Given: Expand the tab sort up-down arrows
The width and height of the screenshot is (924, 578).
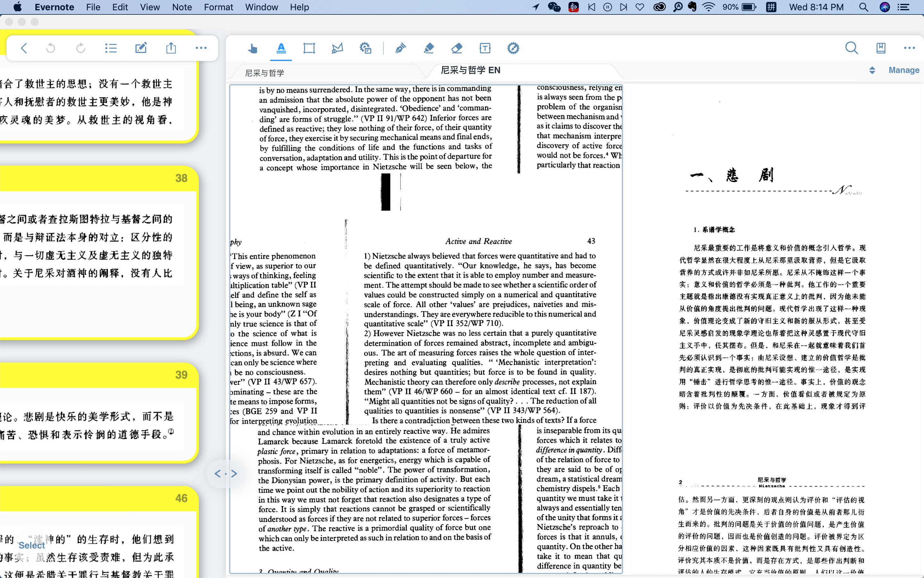Looking at the screenshot, I should 872,70.
